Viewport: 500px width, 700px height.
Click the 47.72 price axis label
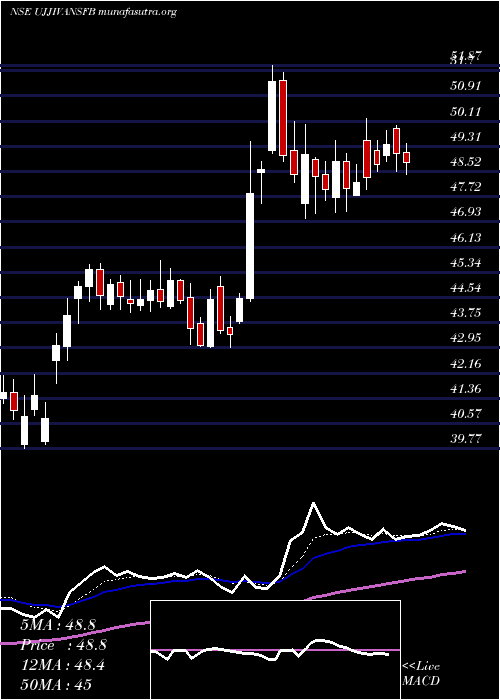[466, 186]
